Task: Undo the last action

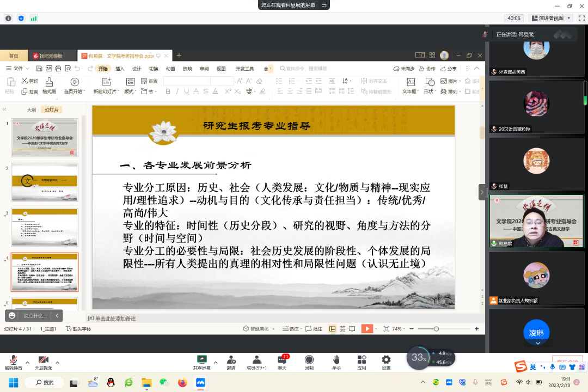Action: 77,68
